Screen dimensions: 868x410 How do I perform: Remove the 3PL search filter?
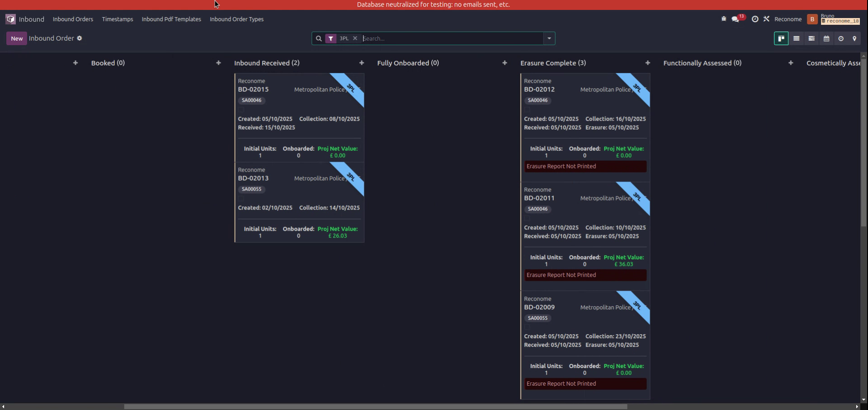point(355,38)
